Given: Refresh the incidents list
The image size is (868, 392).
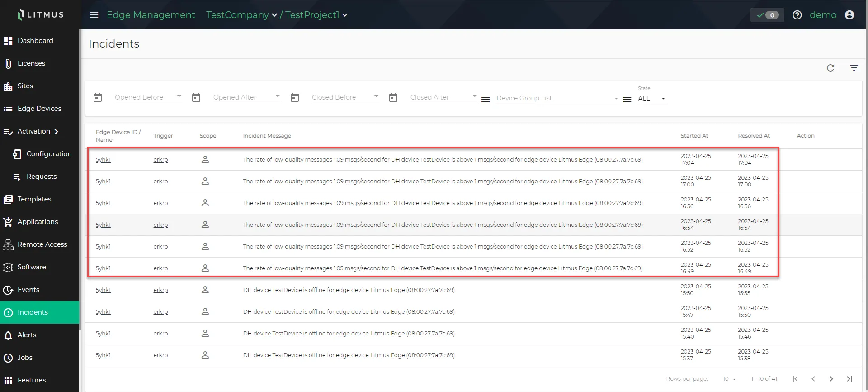Looking at the screenshot, I should point(830,68).
